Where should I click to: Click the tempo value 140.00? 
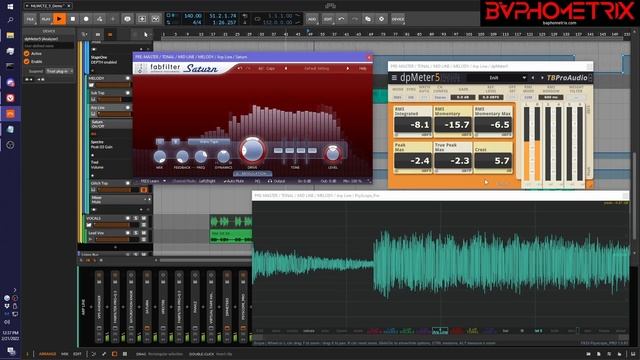click(x=193, y=16)
